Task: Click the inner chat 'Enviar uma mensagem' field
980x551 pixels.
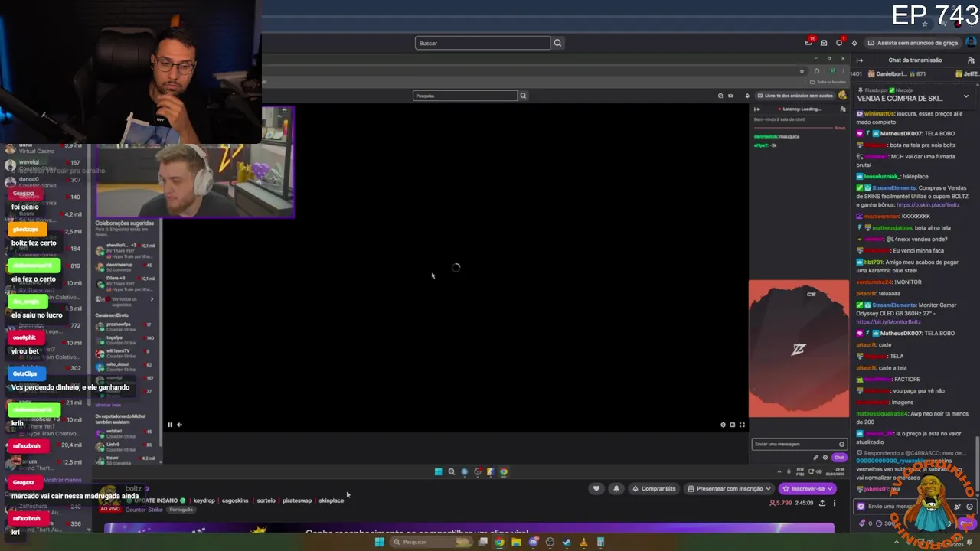Action: pos(799,444)
